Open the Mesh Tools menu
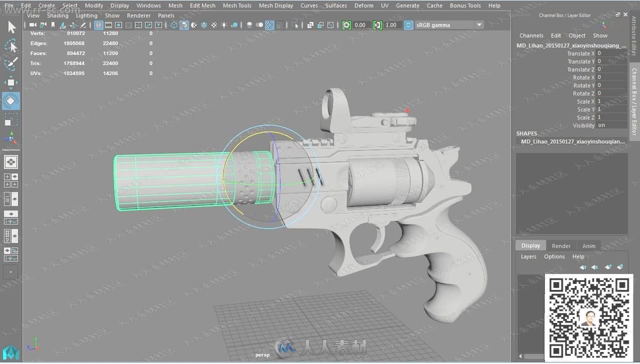Viewport: 640px width, 364px height. click(237, 5)
